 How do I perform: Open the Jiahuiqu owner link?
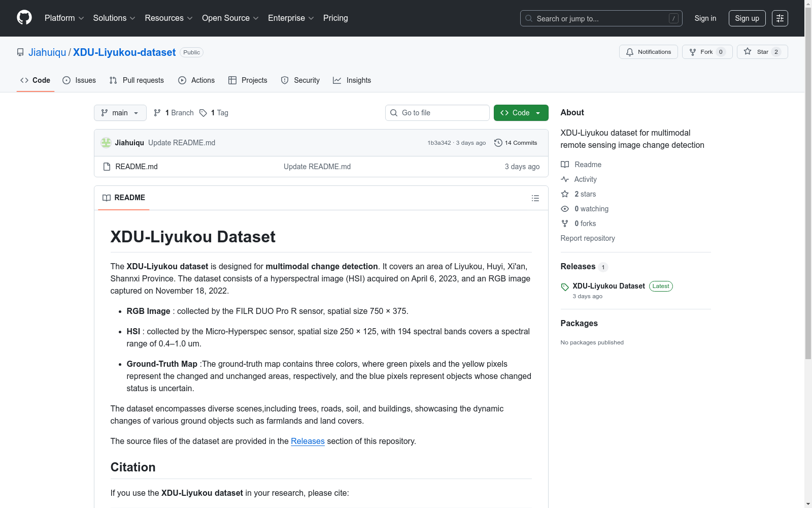[x=47, y=52]
